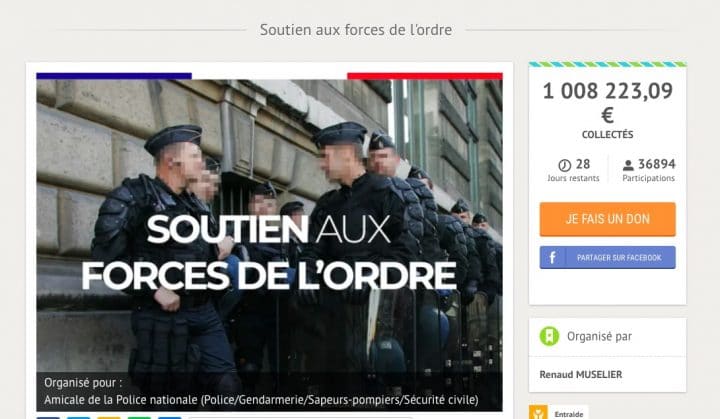Share the fundraiser via Partager sur Facebook
The height and width of the screenshot is (419, 720).
tap(608, 257)
